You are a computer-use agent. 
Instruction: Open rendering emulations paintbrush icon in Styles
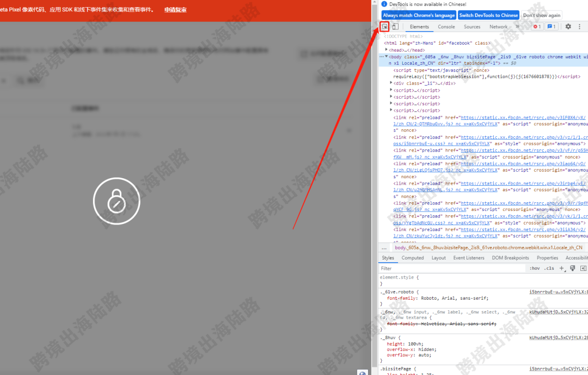pyautogui.click(x=573, y=268)
